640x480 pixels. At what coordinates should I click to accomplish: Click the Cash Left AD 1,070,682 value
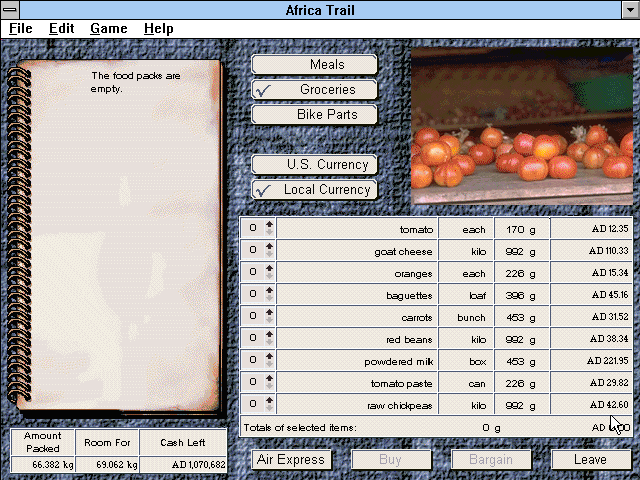pyautogui.click(x=198, y=465)
